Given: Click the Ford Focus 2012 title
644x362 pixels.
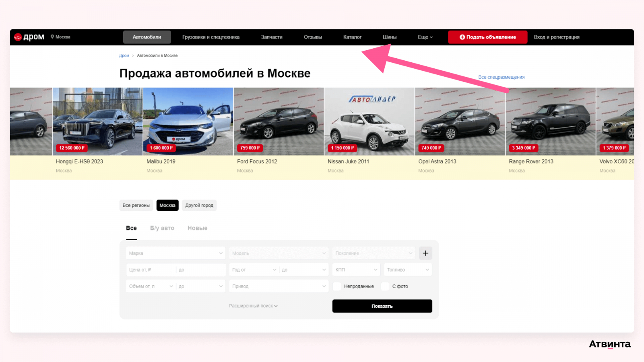Looking at the screenshot, I should (x=257, y=162).
